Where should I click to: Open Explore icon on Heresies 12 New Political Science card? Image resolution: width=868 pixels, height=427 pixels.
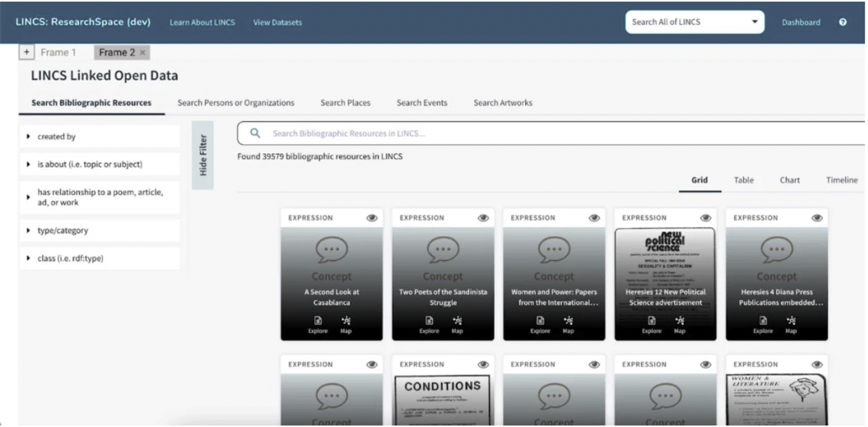(x=651, y=321)
